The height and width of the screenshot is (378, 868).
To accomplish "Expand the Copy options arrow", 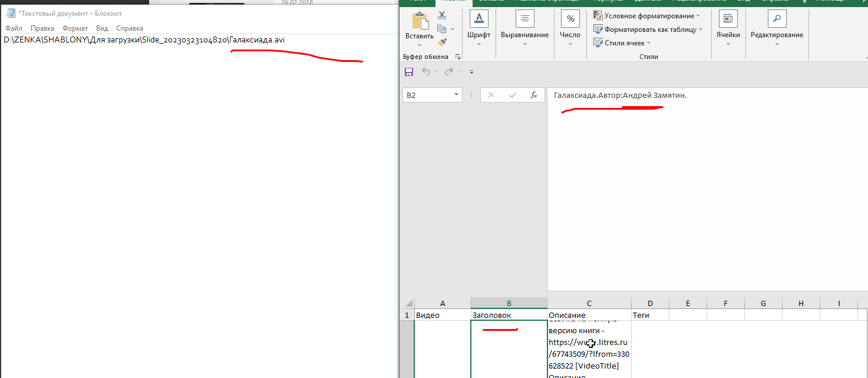I will (x=453, y=29).
